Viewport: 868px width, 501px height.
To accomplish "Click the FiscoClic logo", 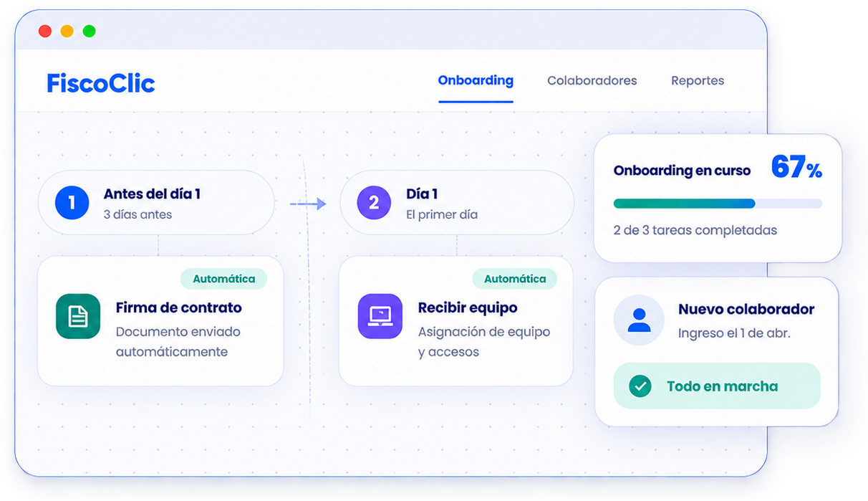I will [x=101, y=83].
